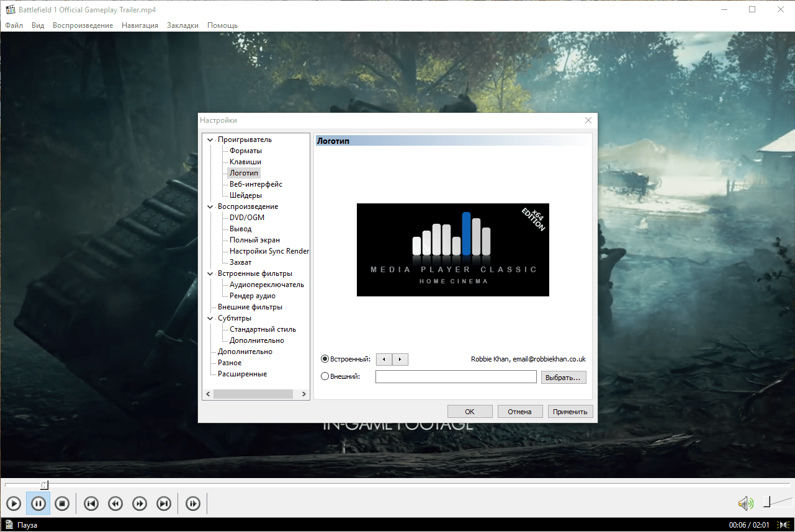
Task: Click the external logo path input field
Action: click(456, 376)
